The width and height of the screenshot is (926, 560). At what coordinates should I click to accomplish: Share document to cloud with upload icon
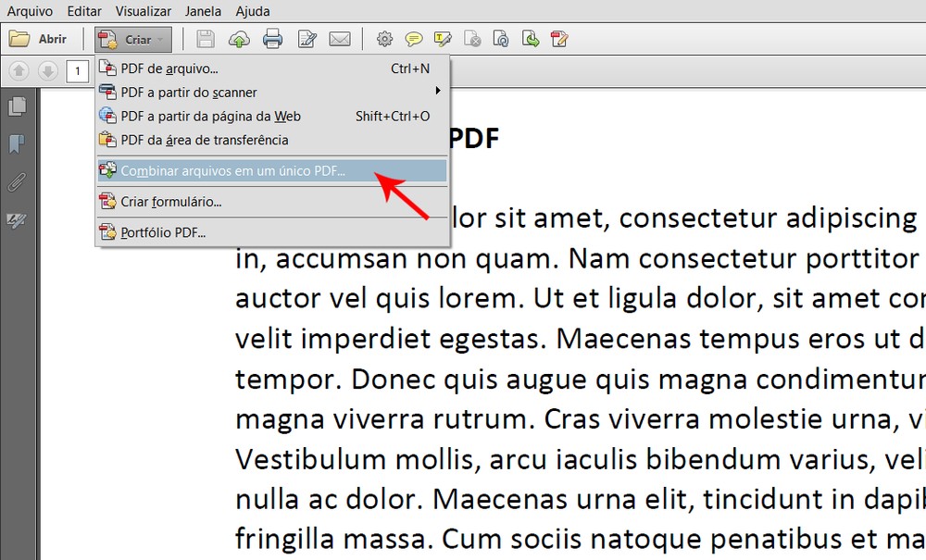pos(238,38)
